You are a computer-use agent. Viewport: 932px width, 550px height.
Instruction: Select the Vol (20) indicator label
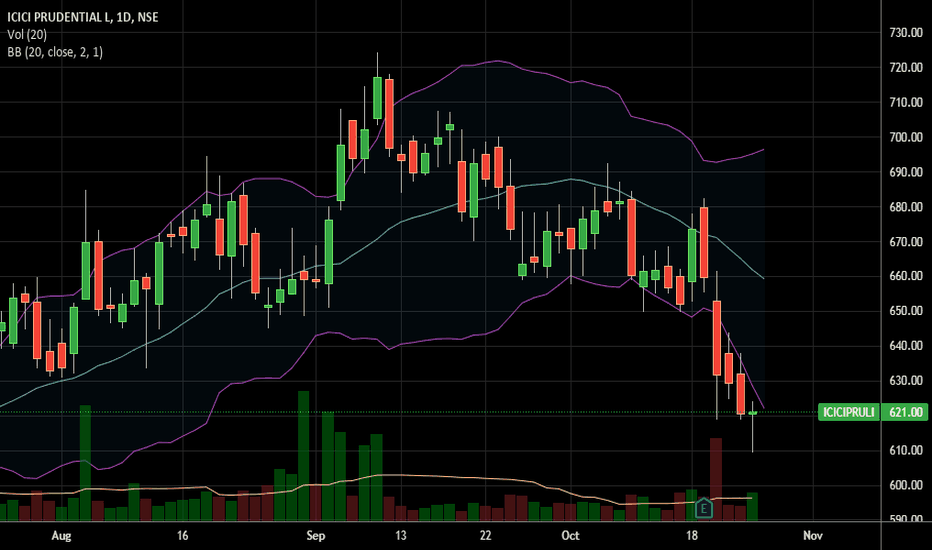tap(27, 34)
